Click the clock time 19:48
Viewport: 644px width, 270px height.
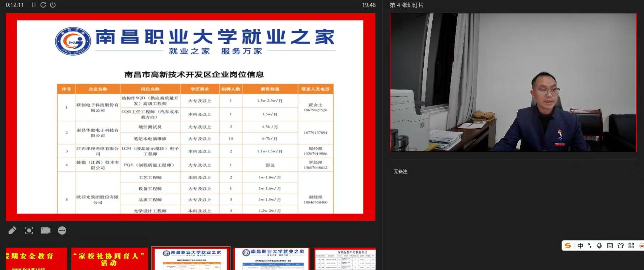369,5
